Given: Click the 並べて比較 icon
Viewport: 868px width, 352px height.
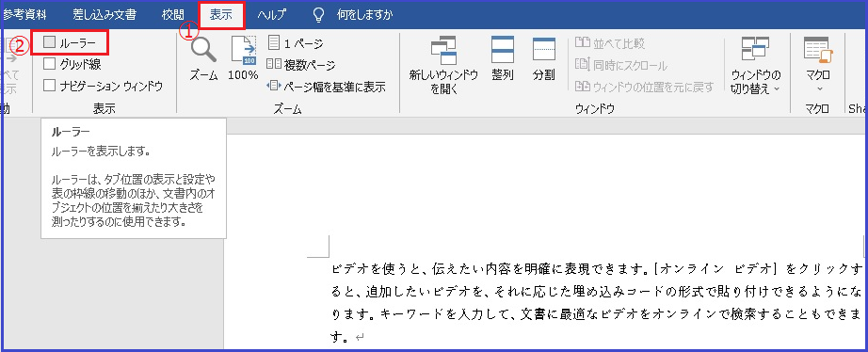Looking at the screenshot, I should [583, 43].
